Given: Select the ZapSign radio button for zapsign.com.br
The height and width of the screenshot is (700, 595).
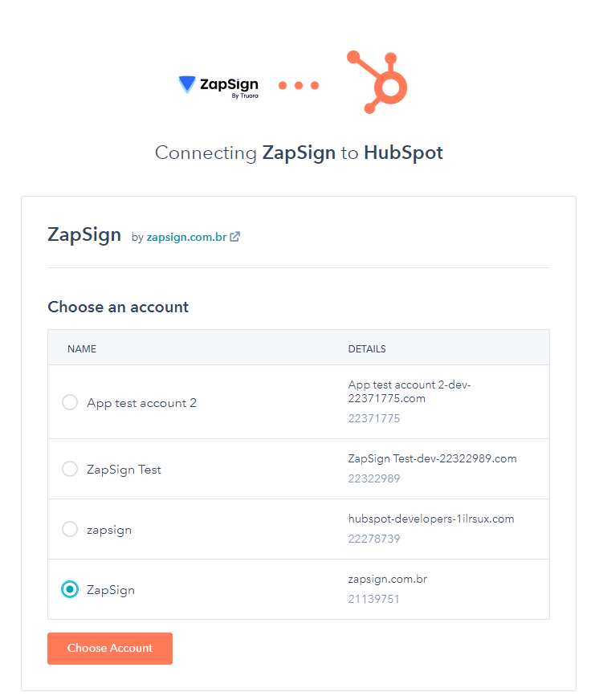Looking at the screenshot, I should coord(70,589).
